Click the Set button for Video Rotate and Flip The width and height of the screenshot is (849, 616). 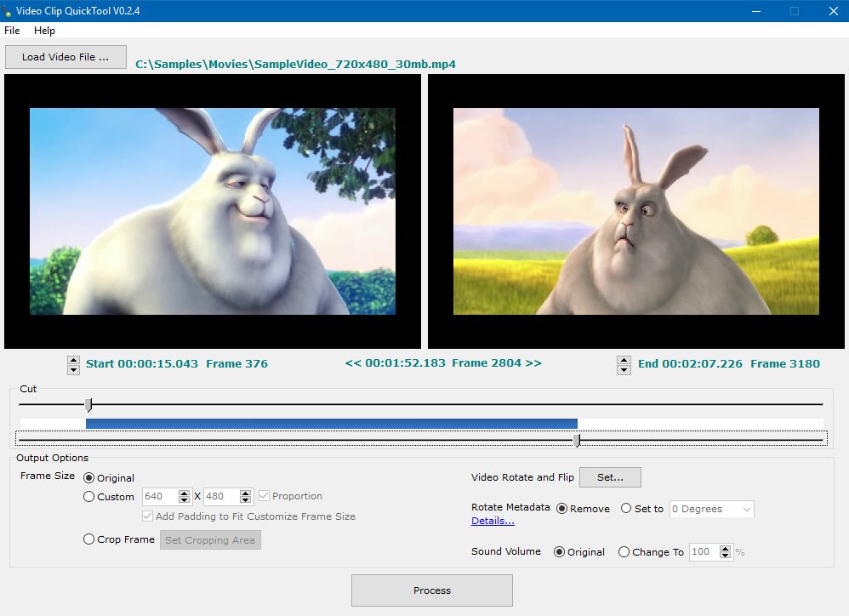(610, 477)
